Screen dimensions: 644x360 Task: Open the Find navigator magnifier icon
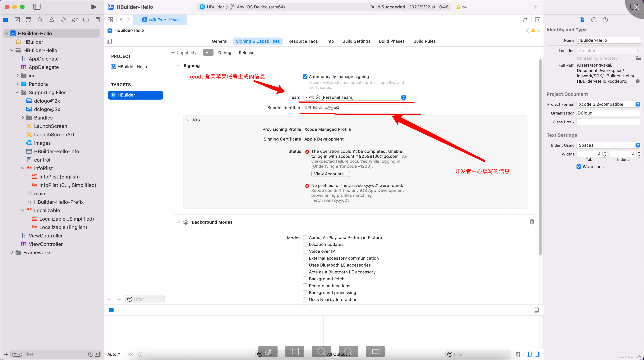click(x=40, y=20)
